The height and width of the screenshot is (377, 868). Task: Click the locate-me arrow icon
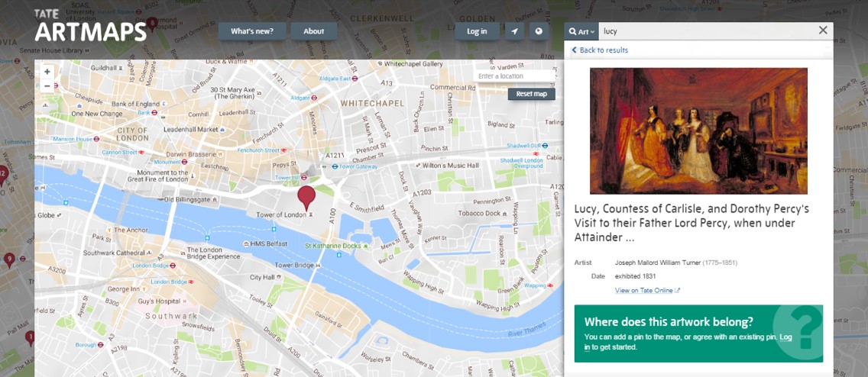pos(514,31)
